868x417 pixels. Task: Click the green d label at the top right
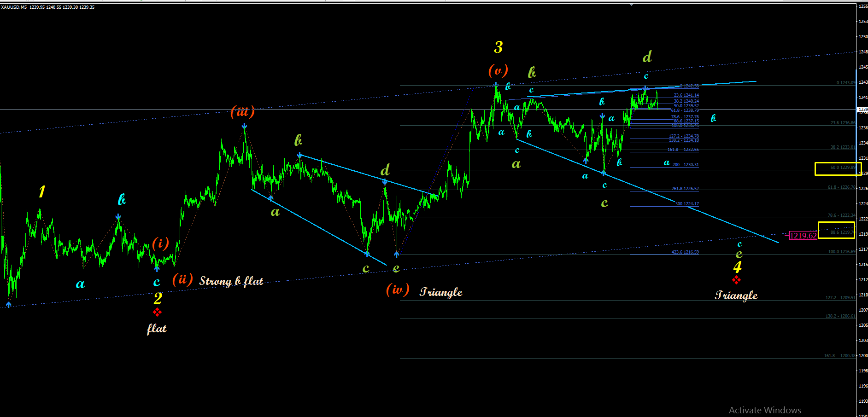tap(647, 57)
